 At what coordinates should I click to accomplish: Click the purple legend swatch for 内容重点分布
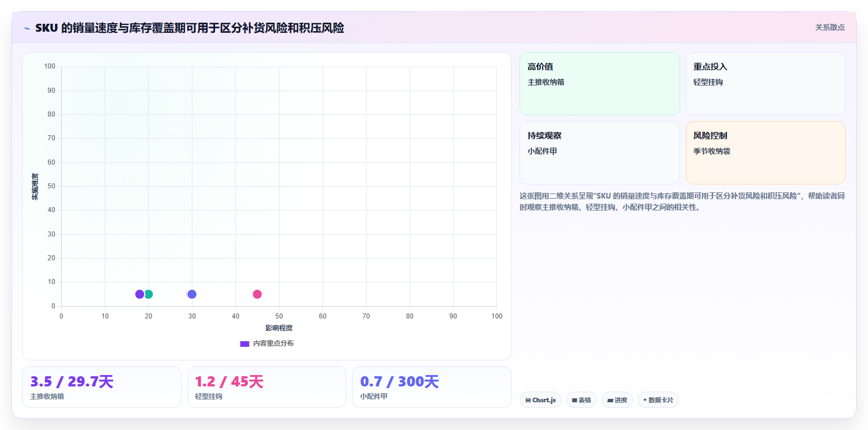pos(244,344)
